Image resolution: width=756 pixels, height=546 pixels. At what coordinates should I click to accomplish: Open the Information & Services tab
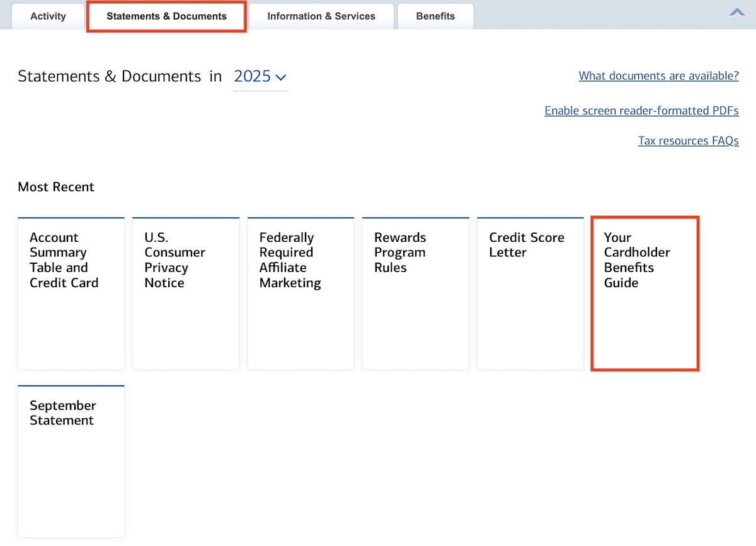click(321, 16)
